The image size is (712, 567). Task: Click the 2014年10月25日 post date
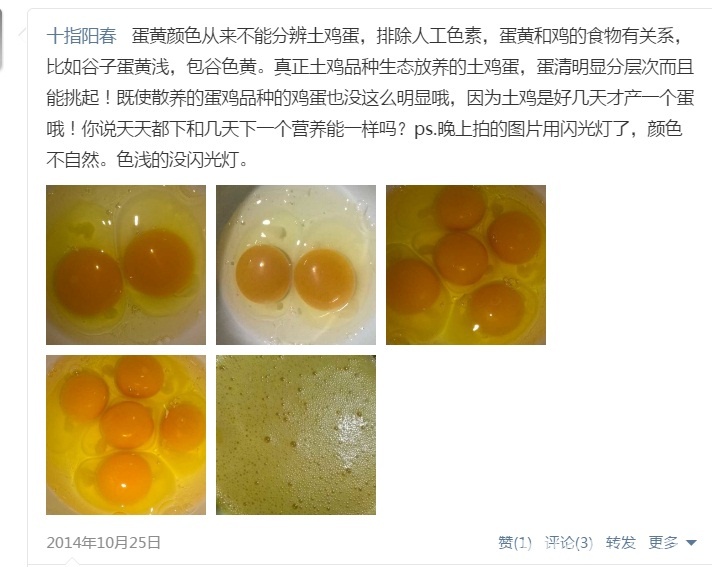(x=104, y=542)
